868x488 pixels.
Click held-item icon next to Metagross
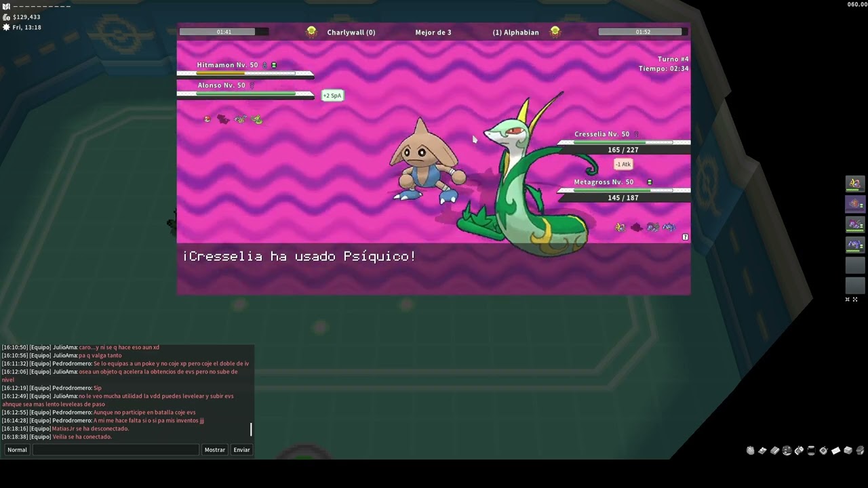coord(650,182)
